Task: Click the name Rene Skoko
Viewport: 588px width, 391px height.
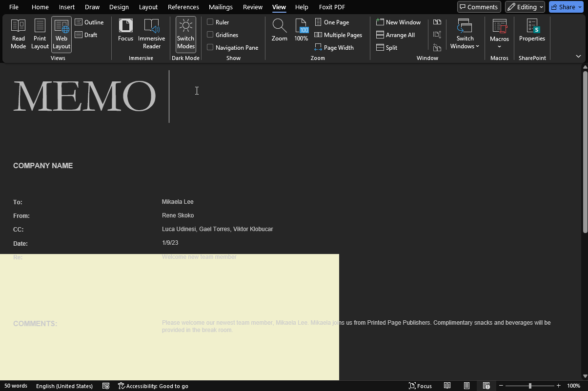Action: point(178,215)
